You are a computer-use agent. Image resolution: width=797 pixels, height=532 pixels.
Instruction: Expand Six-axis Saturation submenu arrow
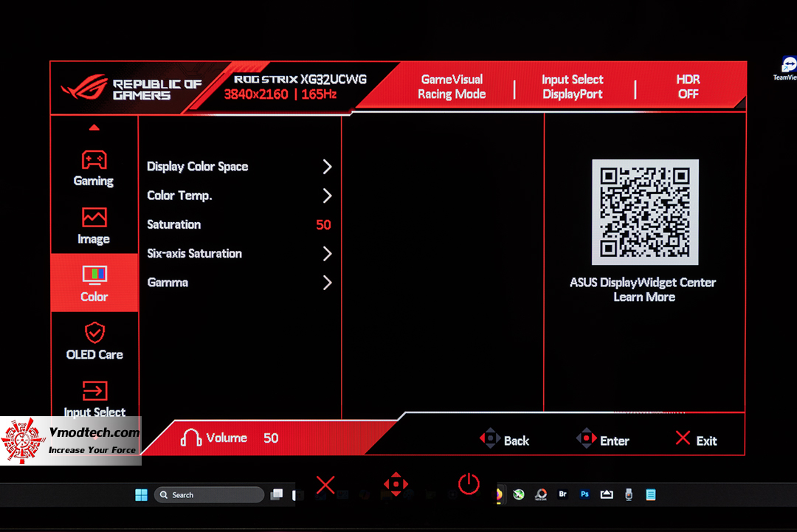(x=327, y=254)
